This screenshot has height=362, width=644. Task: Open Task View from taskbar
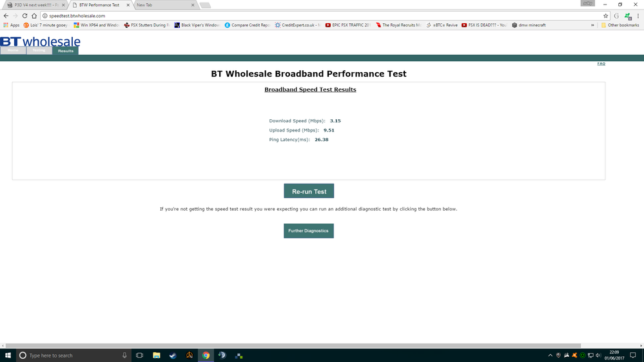tap(140, 356)
